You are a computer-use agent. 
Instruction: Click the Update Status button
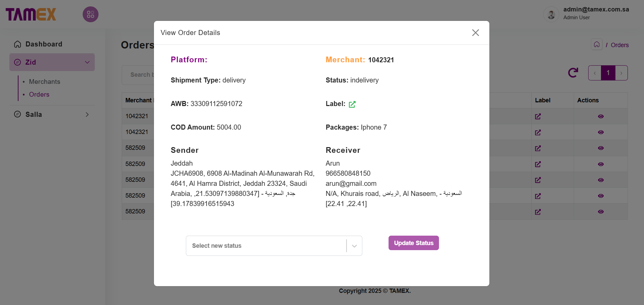click(413, 243)
